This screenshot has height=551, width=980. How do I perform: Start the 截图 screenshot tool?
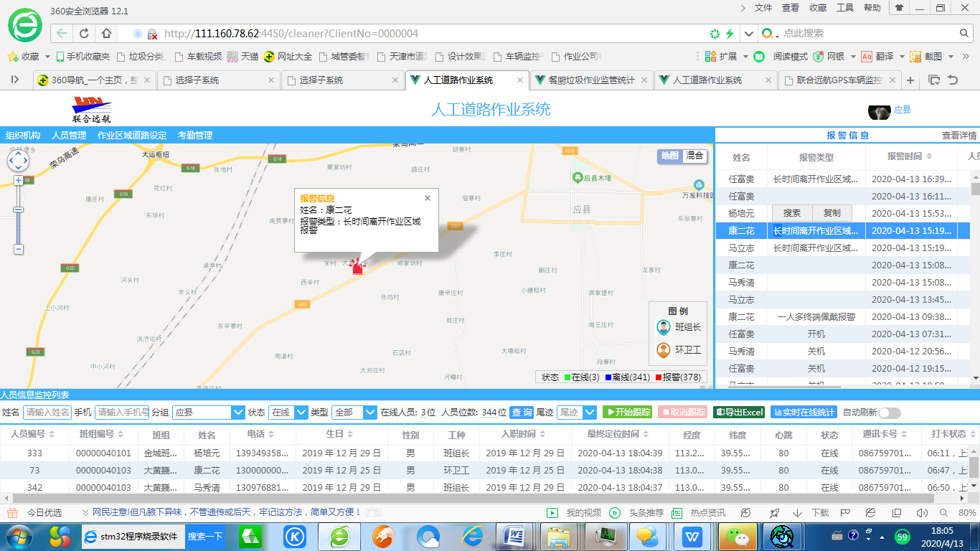tap(925, 56)
